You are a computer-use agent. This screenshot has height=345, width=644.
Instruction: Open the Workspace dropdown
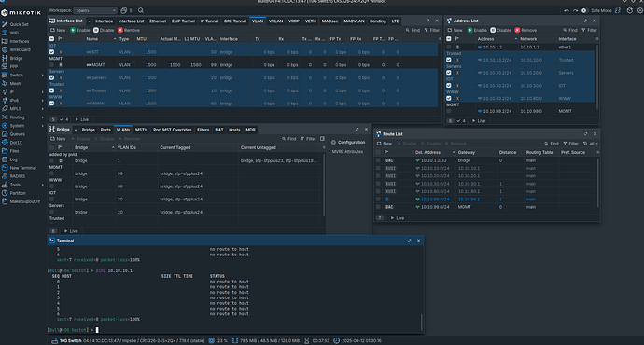pos(95,10)
